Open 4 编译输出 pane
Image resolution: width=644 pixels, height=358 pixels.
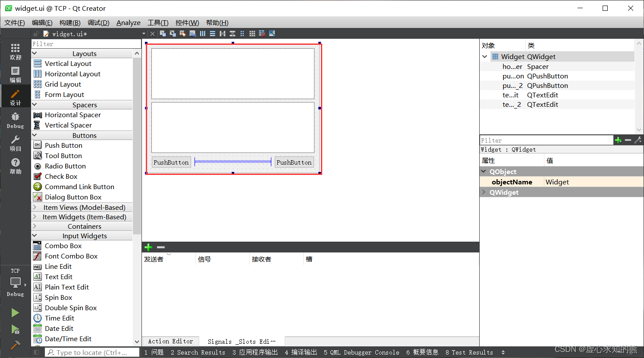click(301, 352)
